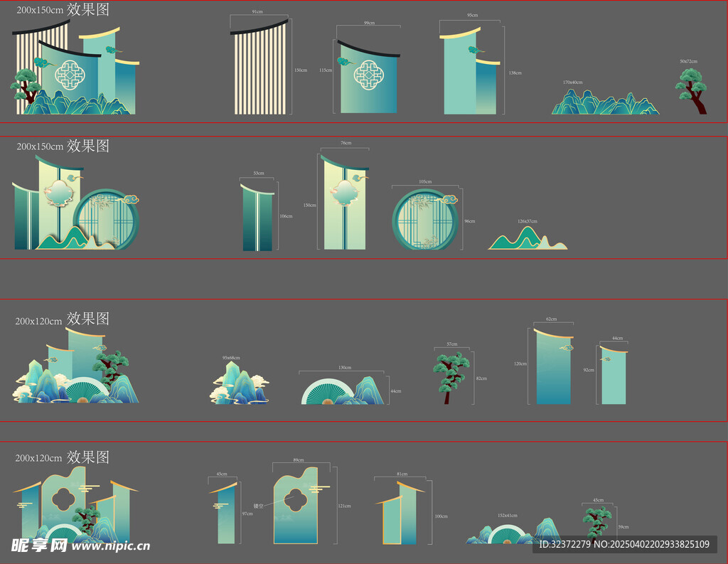Viewport: 728px width, 564px height.
Task: Click the 115cm height label
Action: coord(326,70)
